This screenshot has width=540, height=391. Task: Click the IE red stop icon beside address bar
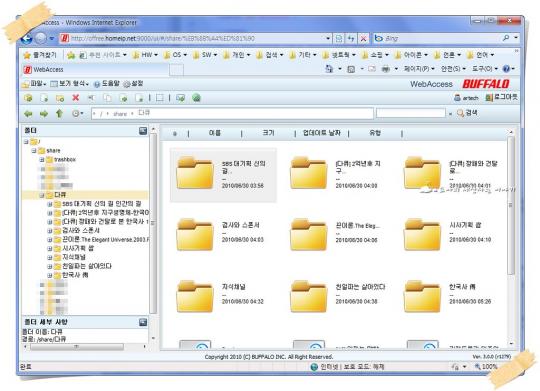(363, 38)
